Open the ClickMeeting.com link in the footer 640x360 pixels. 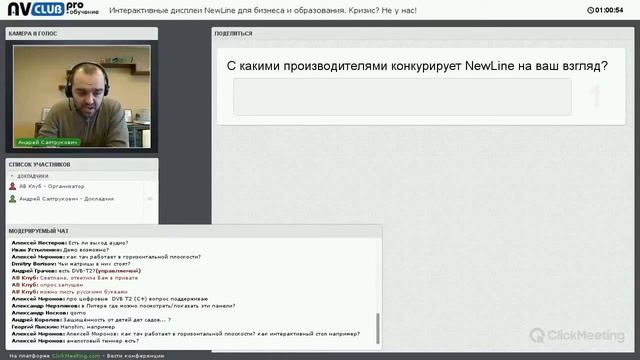pos(76,356)
